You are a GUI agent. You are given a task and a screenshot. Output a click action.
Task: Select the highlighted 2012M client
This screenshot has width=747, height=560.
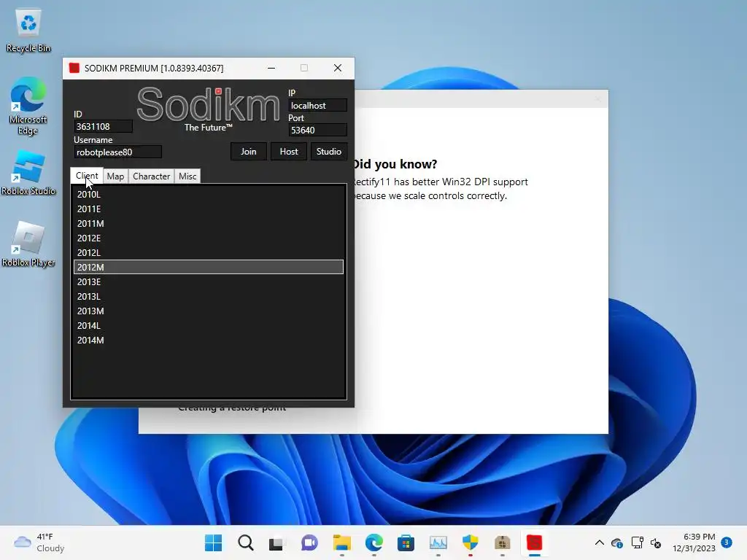209,267
